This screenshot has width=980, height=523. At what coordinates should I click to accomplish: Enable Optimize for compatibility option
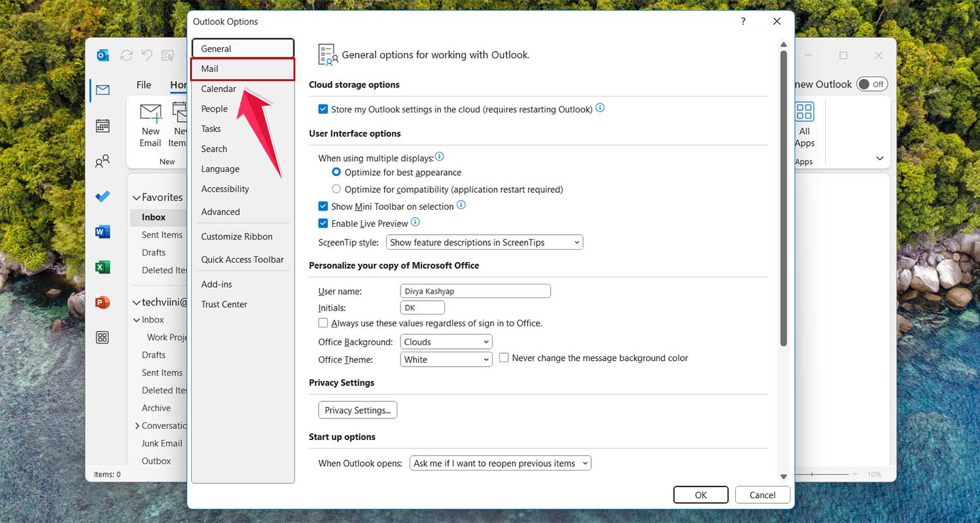coord(336,189)
